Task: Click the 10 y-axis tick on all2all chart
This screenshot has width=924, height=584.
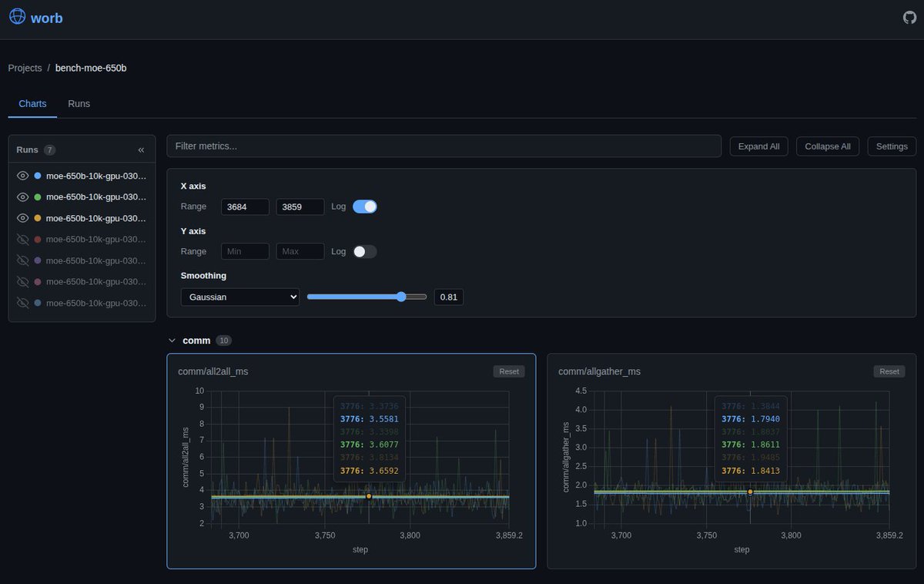Action: click(199, 391)
